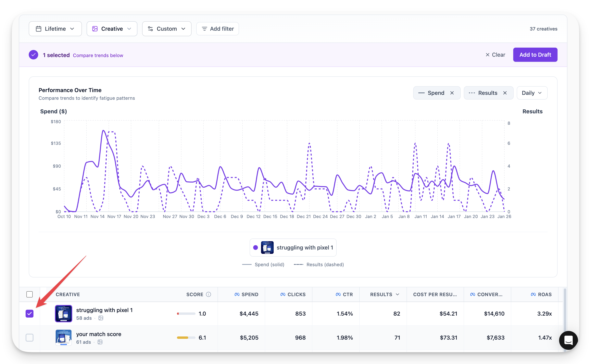The width and height of the screenshot is (591, 364).
Task: Remove Spend metric with X icon
Action: click(452, 93)
